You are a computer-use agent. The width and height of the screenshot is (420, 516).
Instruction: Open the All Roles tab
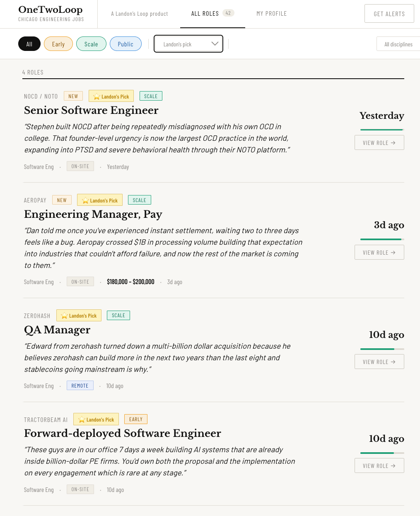click(x=205, y=14)
